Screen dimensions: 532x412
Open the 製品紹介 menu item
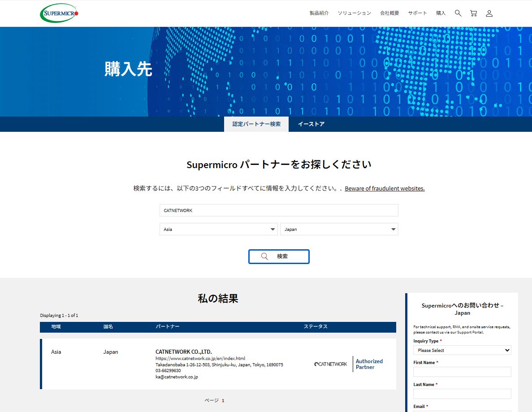318,13
